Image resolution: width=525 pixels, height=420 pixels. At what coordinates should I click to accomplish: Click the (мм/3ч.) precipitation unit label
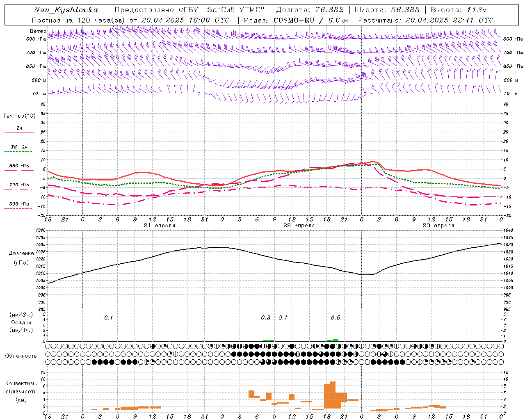[x=21, y=315]
